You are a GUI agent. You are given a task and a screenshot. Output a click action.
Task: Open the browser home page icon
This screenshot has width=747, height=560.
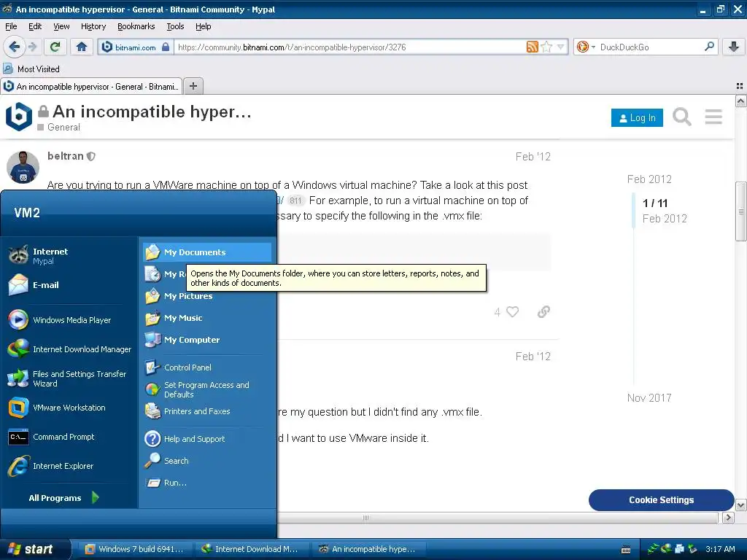pyautogui.click(x=82, y=47)
